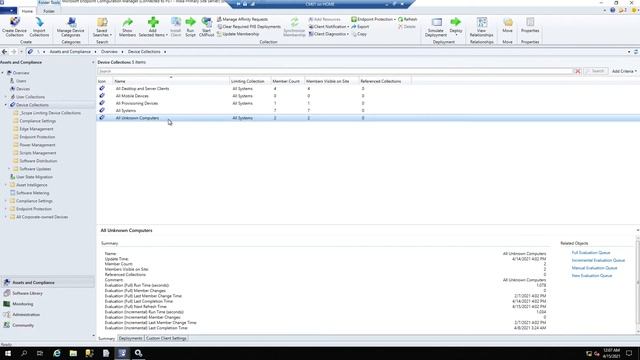Expand Asset Intelligence node

point(6,185)
